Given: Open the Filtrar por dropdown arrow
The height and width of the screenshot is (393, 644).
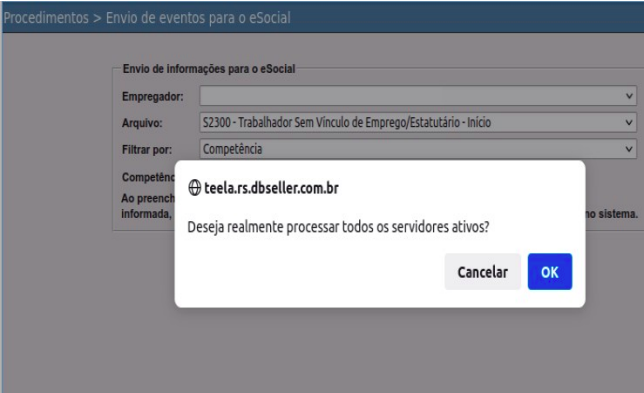Looking at the screenshot, I should (628, 149).
